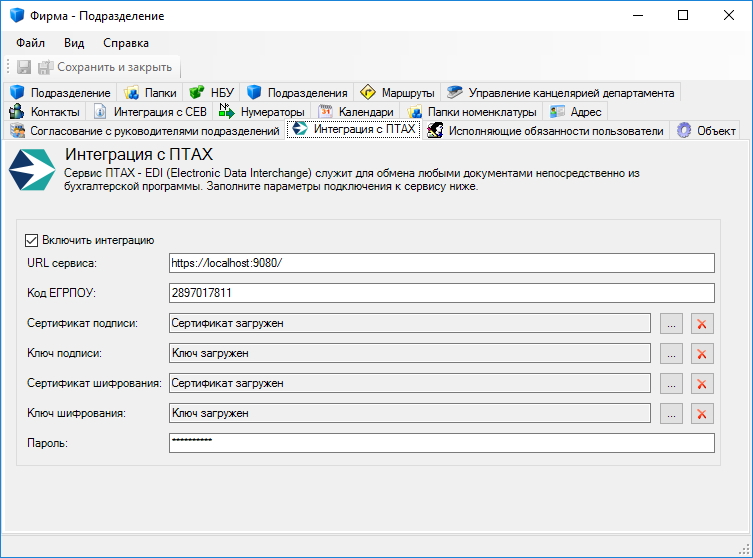The image size is (753, 558).
Task: Click Save and close toolbar button
Action: pyautogui.click(x=105, y=67)
